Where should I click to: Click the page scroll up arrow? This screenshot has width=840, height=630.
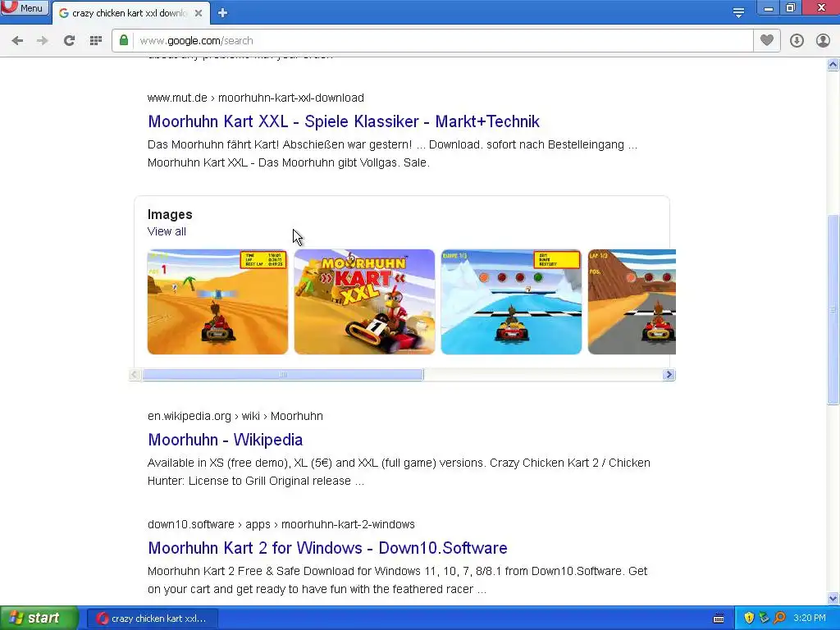(833, 65)
